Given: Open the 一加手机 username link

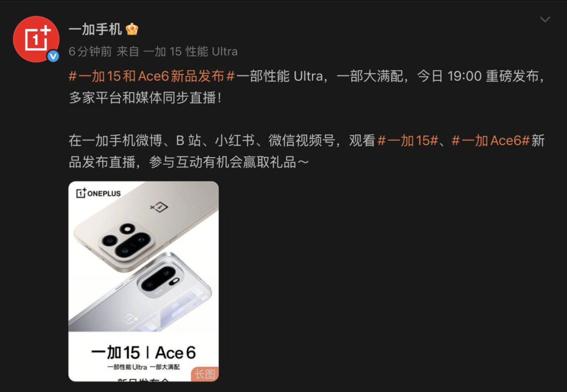Looking at the screenshot, I should click(95, 29).
